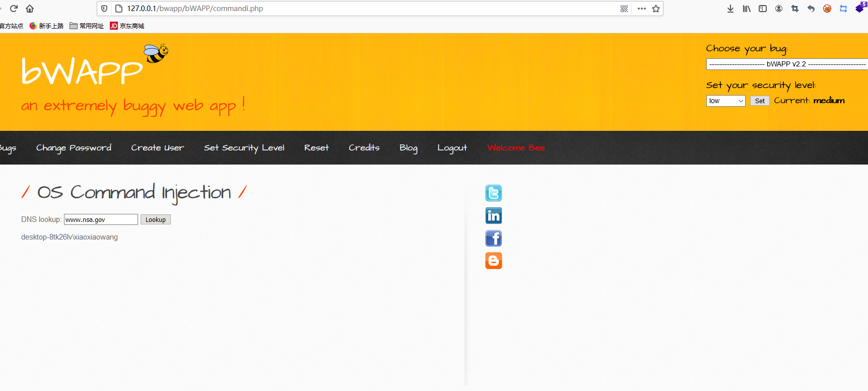Click the 'an extremely buggy web app' tagline
The width and height of the screenshot is (868, 391).
point(133,106)
